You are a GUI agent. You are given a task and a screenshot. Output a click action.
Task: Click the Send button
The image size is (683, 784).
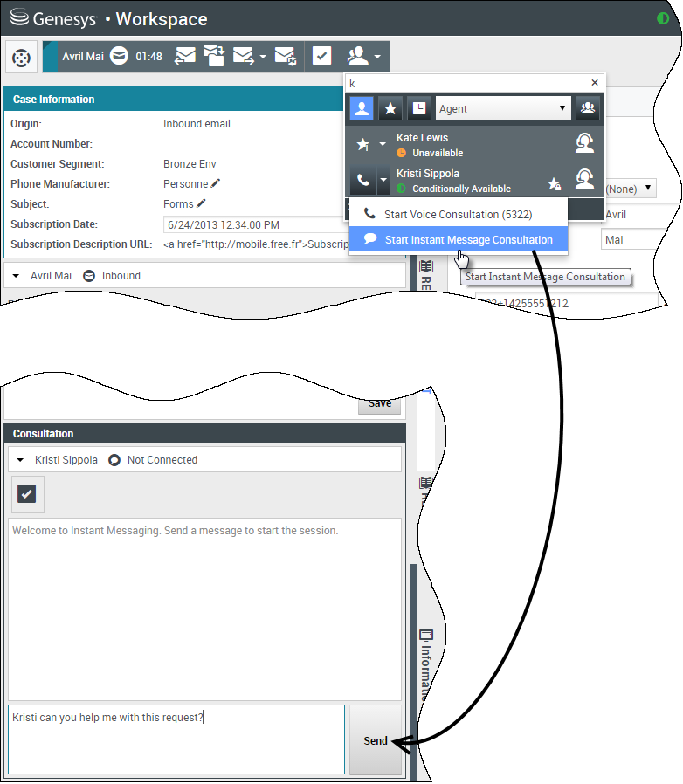(376, 740)
